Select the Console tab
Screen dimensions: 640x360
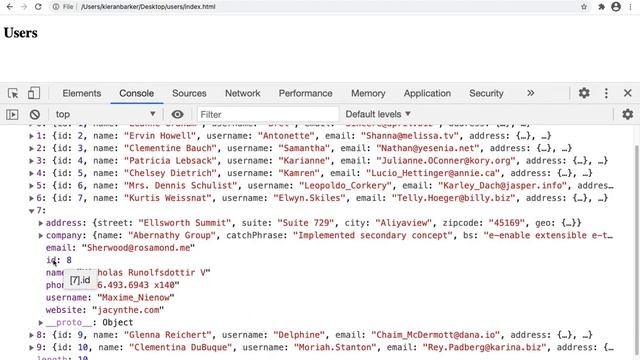coord(136,93)
